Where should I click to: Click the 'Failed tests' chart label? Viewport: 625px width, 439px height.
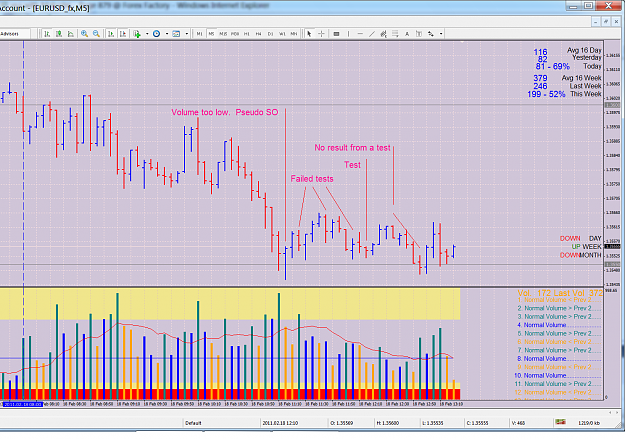point(312,179)
